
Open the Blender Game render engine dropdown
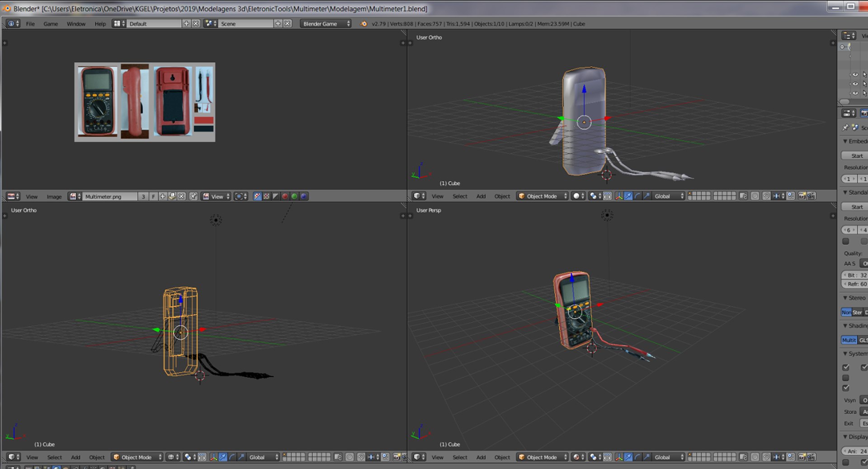tap(325, 24)
